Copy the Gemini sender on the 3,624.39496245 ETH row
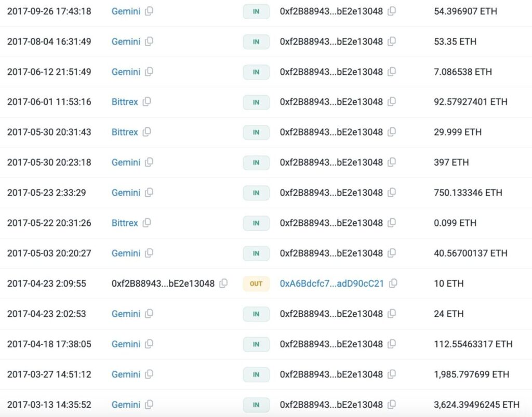 point(149,405)
